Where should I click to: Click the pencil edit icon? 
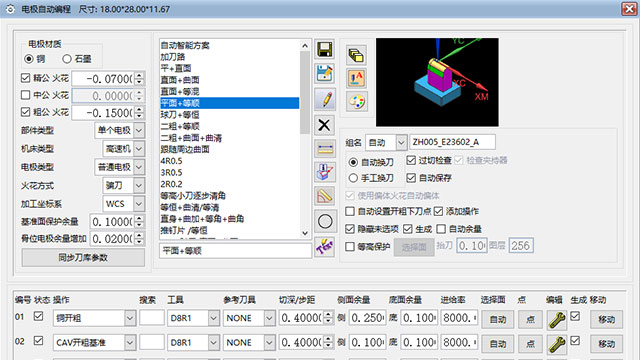[325, 99]
